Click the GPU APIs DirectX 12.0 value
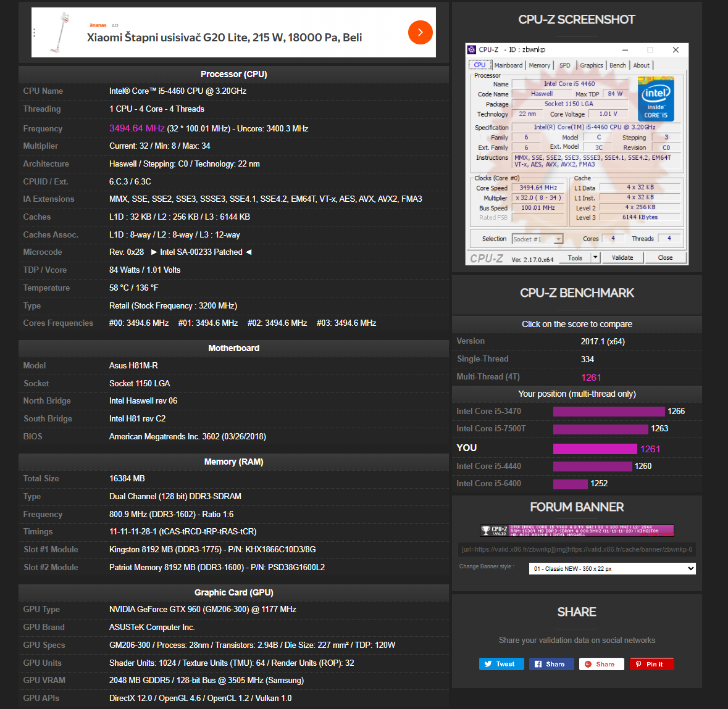 (201, 699)
